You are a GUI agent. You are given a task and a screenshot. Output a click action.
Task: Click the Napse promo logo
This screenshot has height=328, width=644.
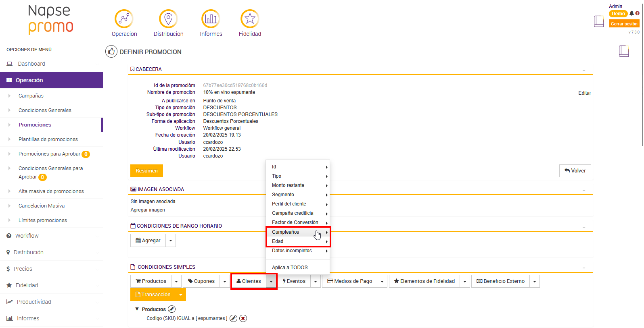(51, 19)
